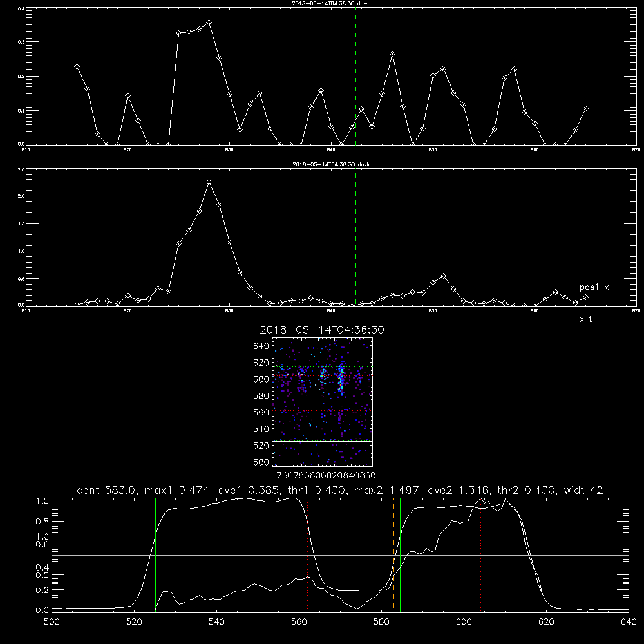
Task: Select the highest peak marker in the dawn plot
Action: pyautogui.click(x=209, y=23)
